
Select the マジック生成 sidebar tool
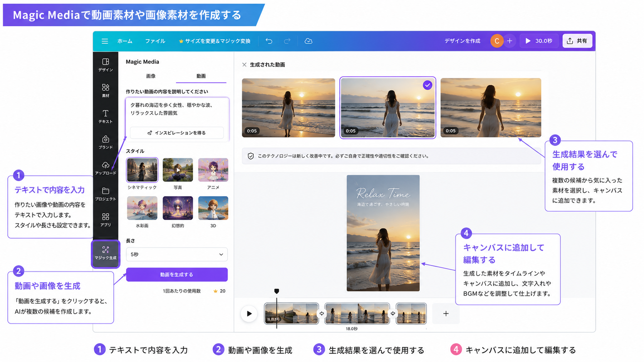click(x=106, y=253)
